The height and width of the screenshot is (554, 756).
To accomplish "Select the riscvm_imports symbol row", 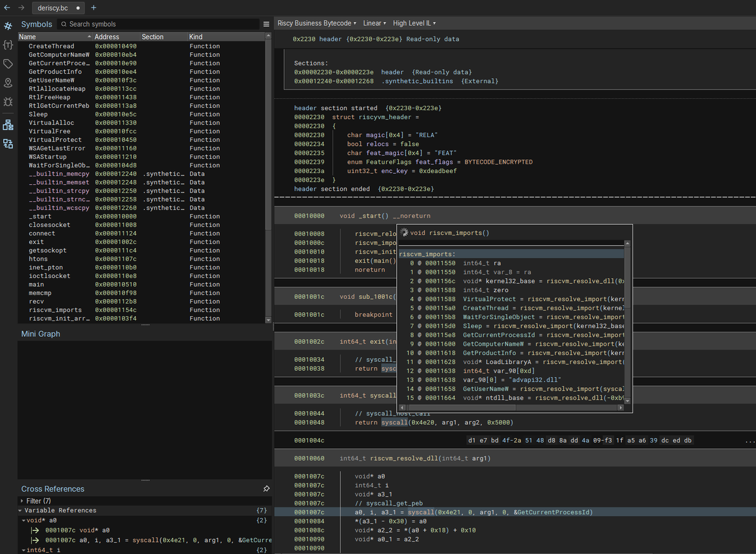I will [x=142, y=310].
